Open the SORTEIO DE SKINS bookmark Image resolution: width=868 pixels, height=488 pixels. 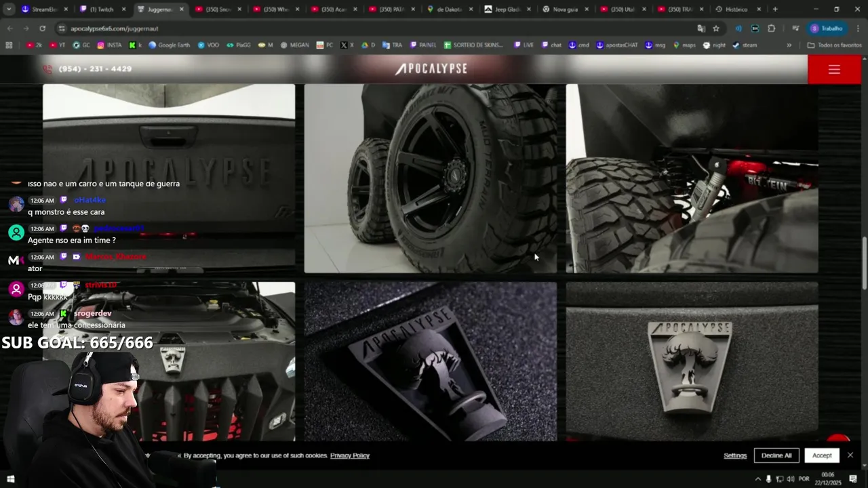tap(474, 45)
